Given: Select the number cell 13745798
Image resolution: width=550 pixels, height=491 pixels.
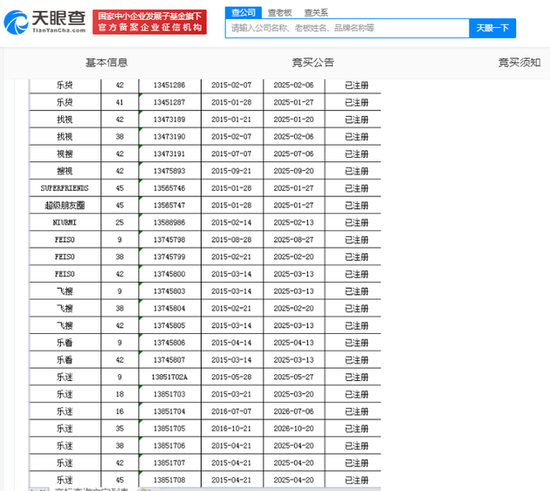Looking at the screenshot, I should tap(170, 240).
